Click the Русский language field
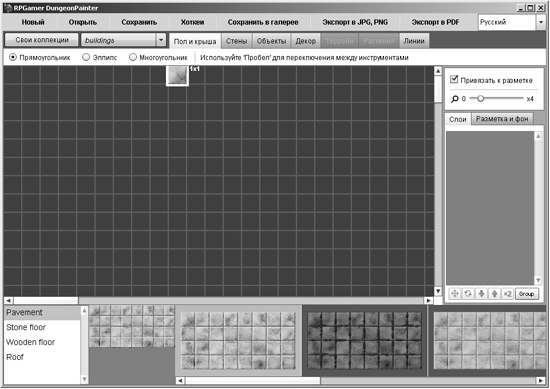Viewport: 550px width, 389px height. coord(507,22)
